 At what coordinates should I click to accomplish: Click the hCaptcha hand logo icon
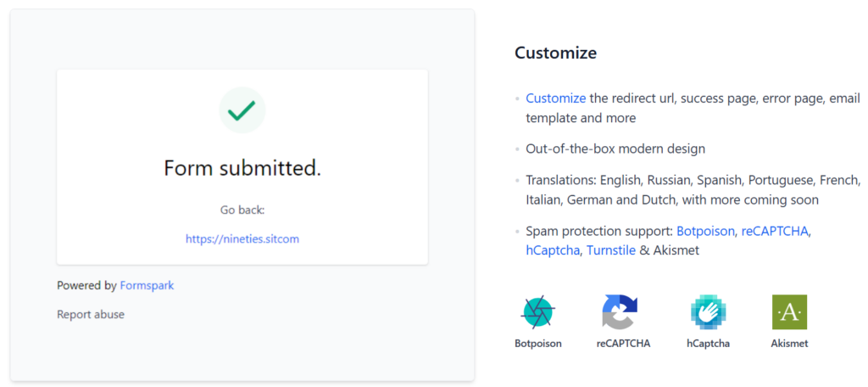coord(708,312)
